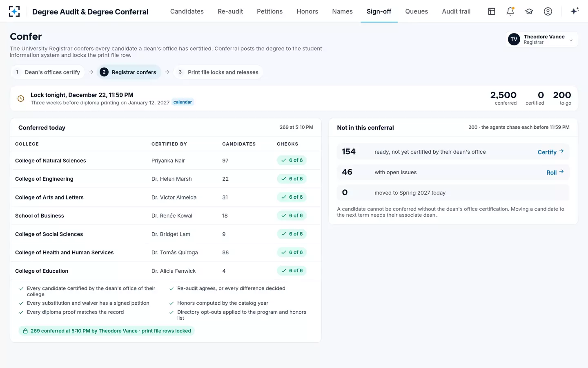Click the lock icon in conferred banner
Screen dimensions: 588x368
pos(25,331)
